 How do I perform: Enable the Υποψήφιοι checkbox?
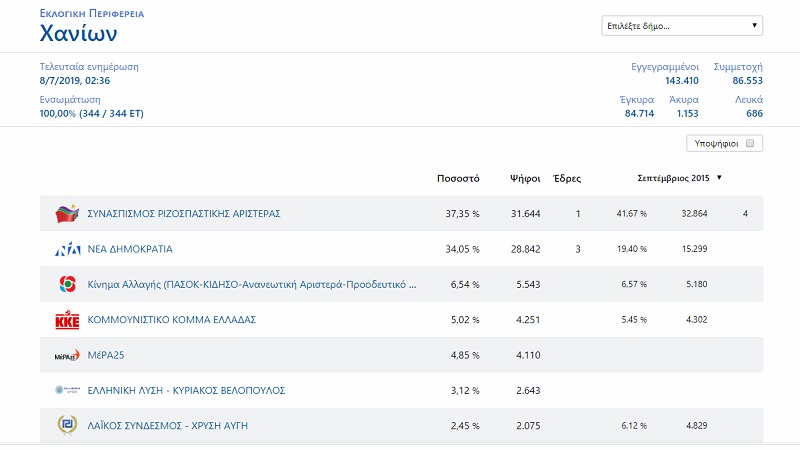click(x=751, y=144)
